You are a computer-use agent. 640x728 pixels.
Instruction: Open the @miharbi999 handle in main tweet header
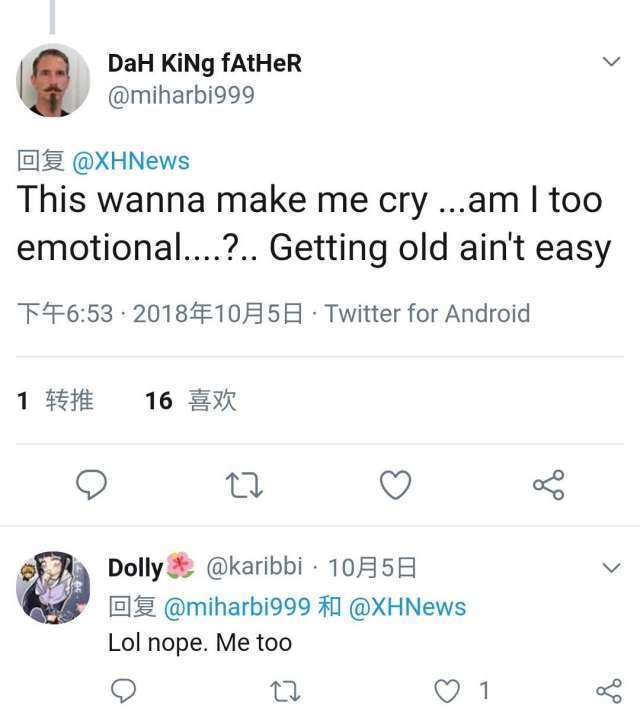[181, 95]
